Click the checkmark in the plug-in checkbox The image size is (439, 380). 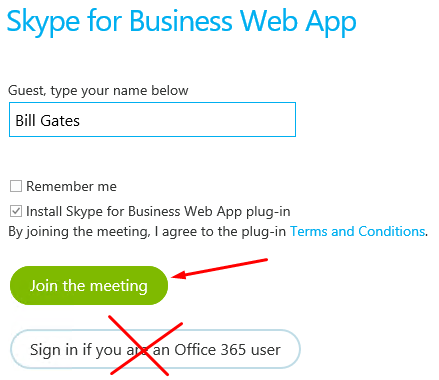[16, 211]
